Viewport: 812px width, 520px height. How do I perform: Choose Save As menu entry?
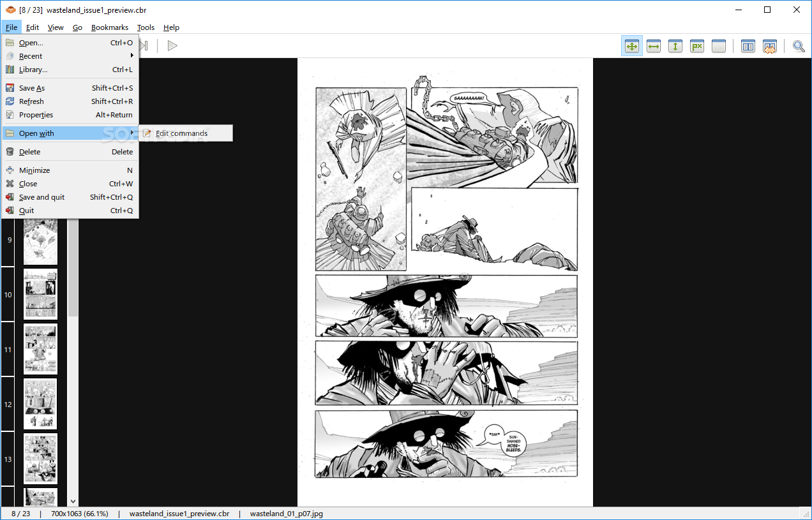[70, 88]
